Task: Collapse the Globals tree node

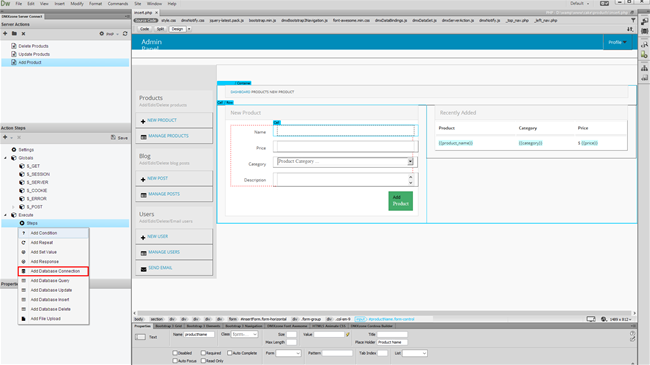Action: coord(5,158)
